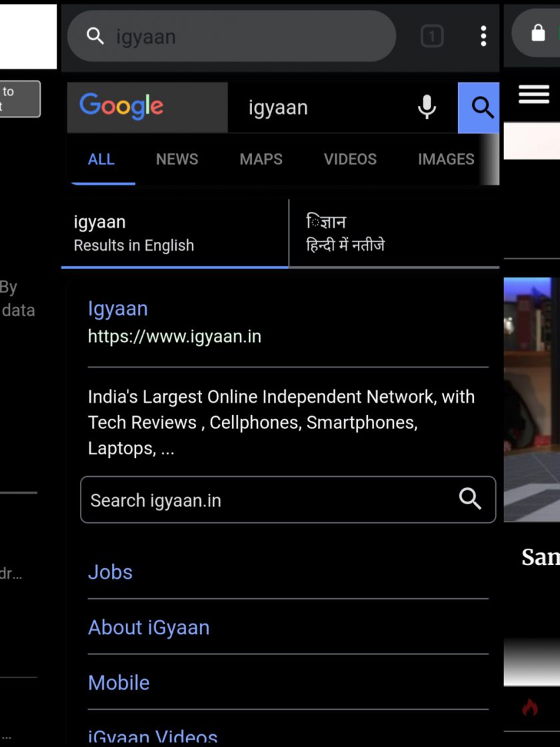Click the magnifier icon in the address bar

click(x=95, y=36)
